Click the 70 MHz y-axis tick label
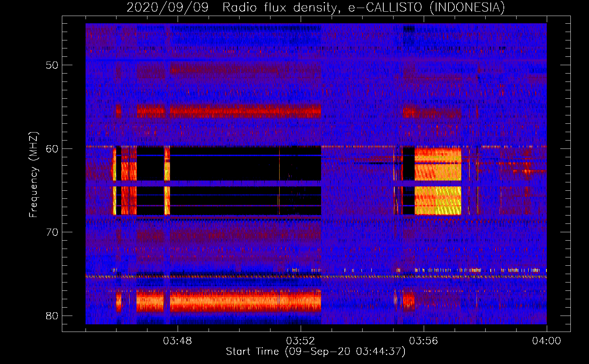The image size is (589, 364). [x=52, y=232]
